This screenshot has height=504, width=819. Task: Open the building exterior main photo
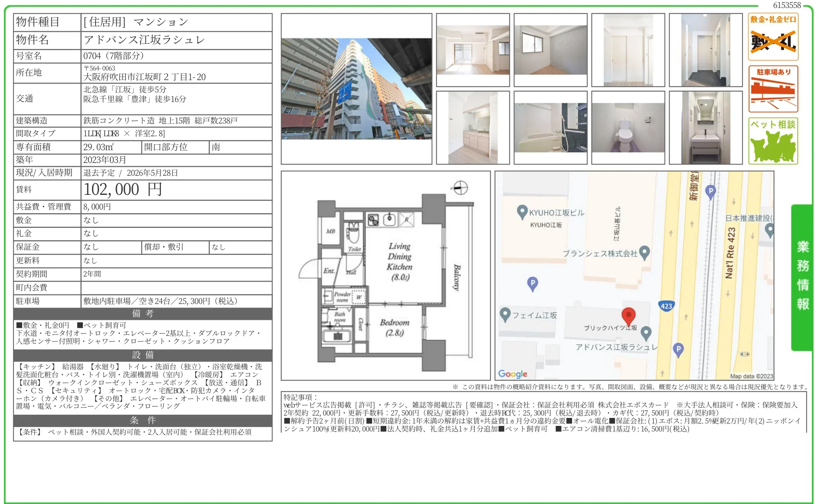[356, 89]
